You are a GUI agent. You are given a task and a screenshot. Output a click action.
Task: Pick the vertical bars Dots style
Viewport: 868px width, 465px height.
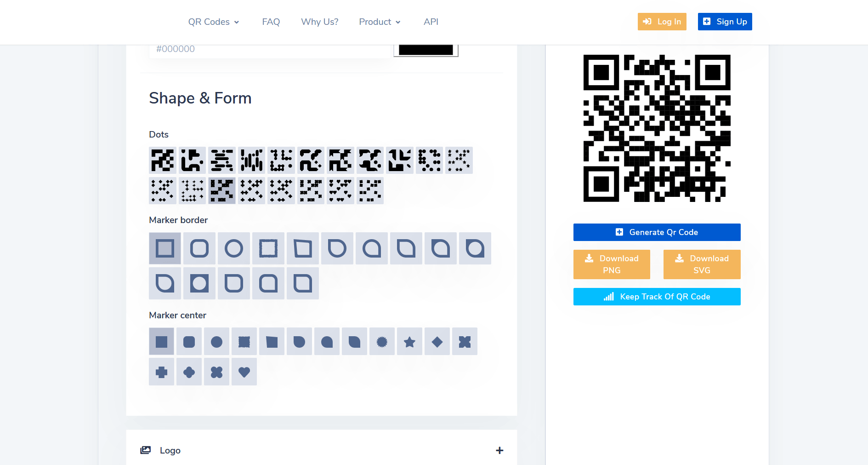coord(252,160)
